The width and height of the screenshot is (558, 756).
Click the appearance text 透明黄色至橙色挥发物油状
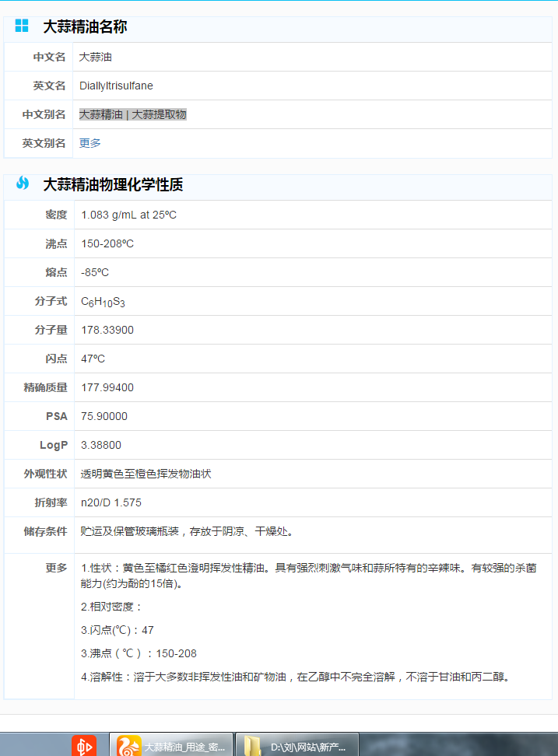(x=146, y=474)
